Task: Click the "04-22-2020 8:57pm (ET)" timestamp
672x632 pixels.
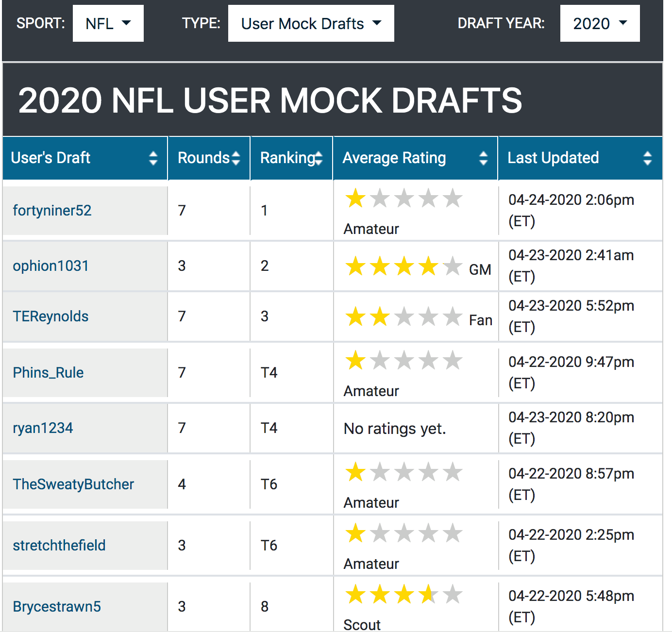Action: click(x=571, y=484)
